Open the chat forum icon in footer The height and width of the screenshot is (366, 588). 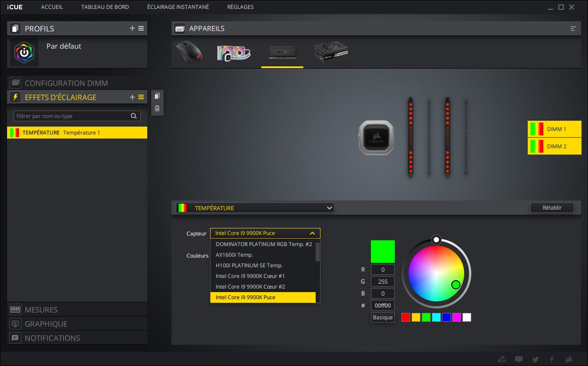click(519, 359)
